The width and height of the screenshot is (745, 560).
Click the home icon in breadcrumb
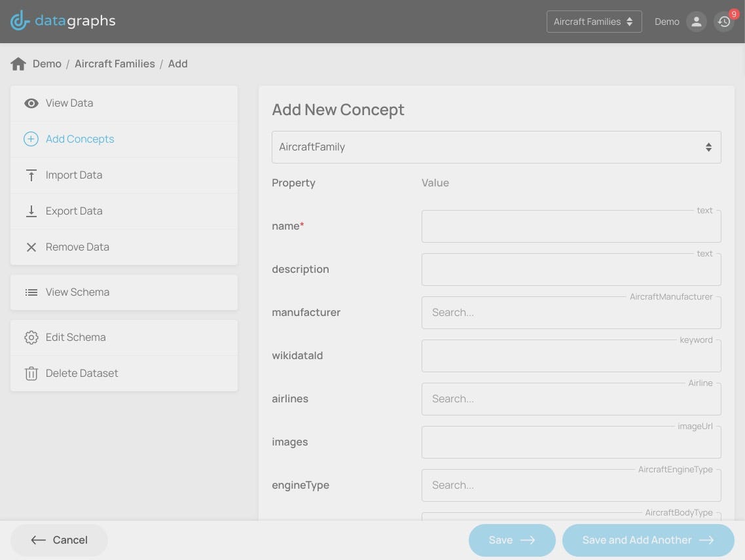point(18,64)
